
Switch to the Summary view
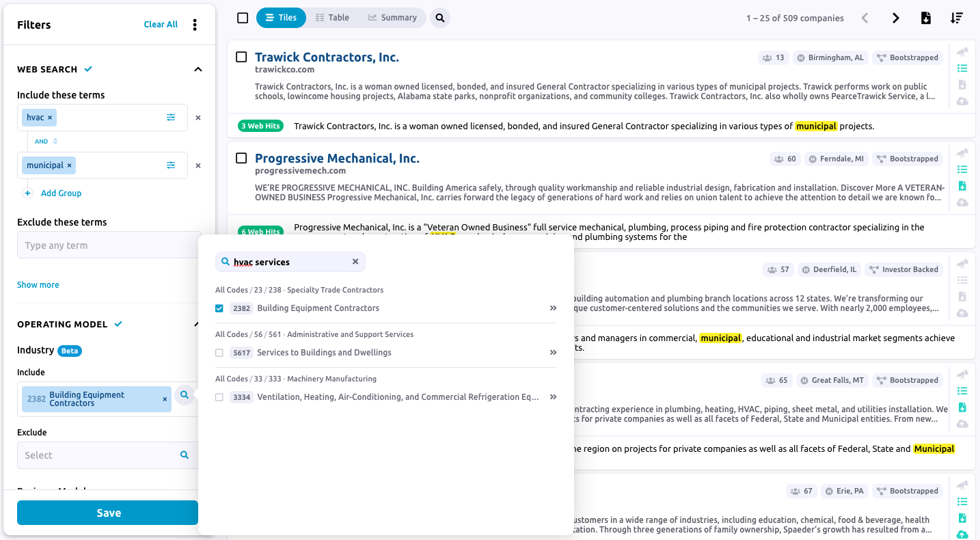click(392, 18)
